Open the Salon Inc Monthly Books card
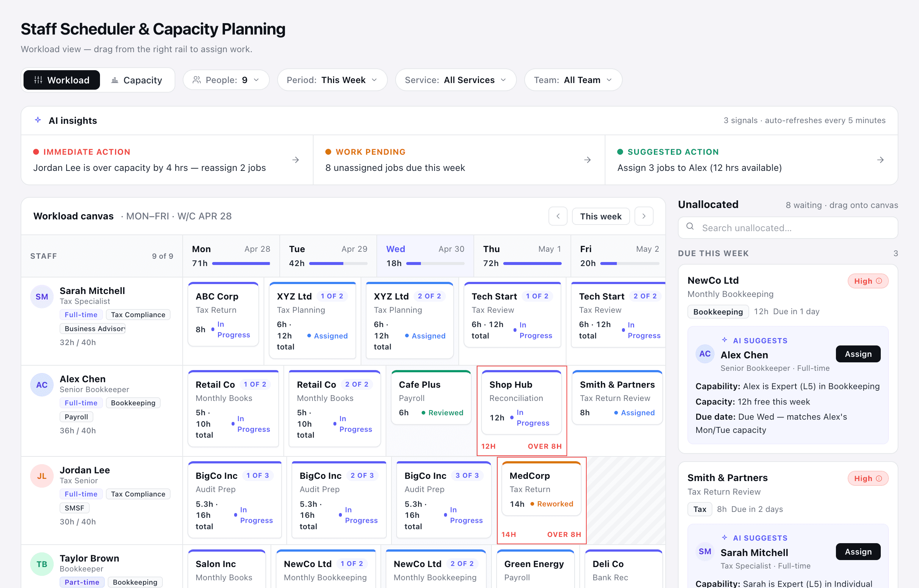919x588 pixels. click(x=226, y=569)
